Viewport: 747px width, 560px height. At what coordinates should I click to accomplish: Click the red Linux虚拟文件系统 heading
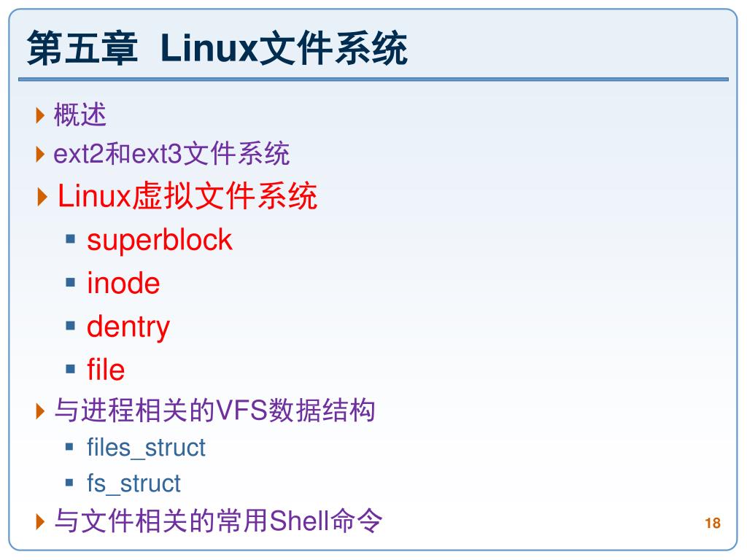[187, 195]
